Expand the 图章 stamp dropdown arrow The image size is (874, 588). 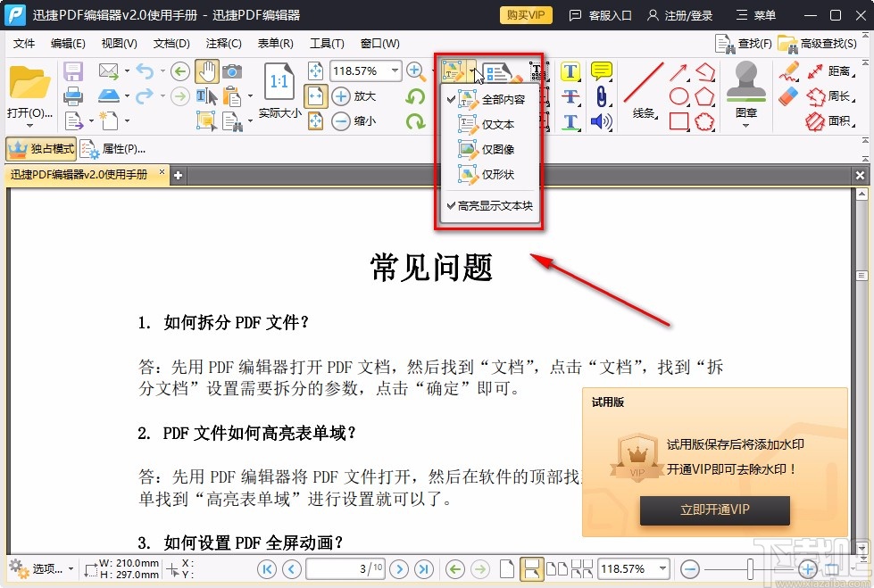pos(745,125)
